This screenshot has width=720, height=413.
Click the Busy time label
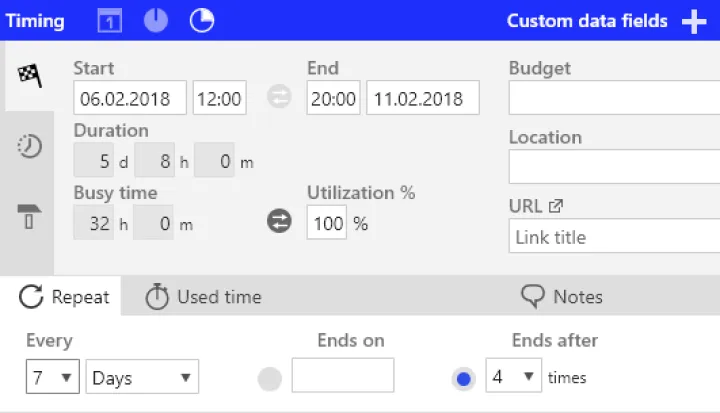(116, 192)
